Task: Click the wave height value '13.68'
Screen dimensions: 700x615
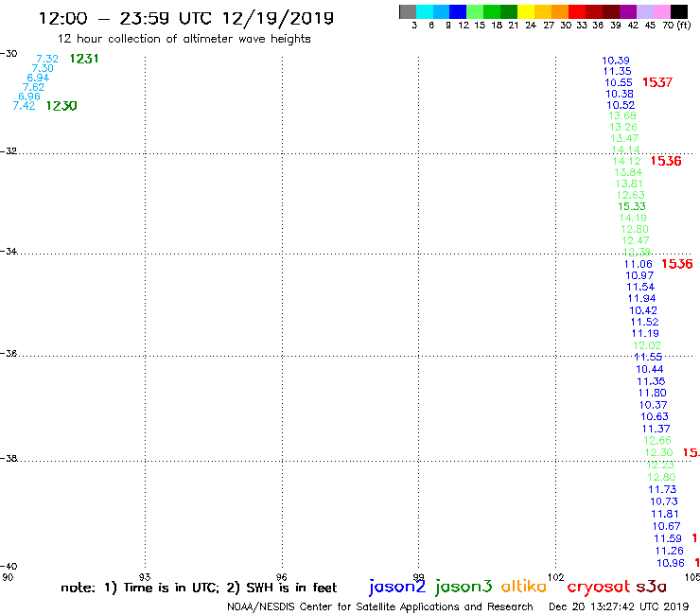Action: [622, 115]
